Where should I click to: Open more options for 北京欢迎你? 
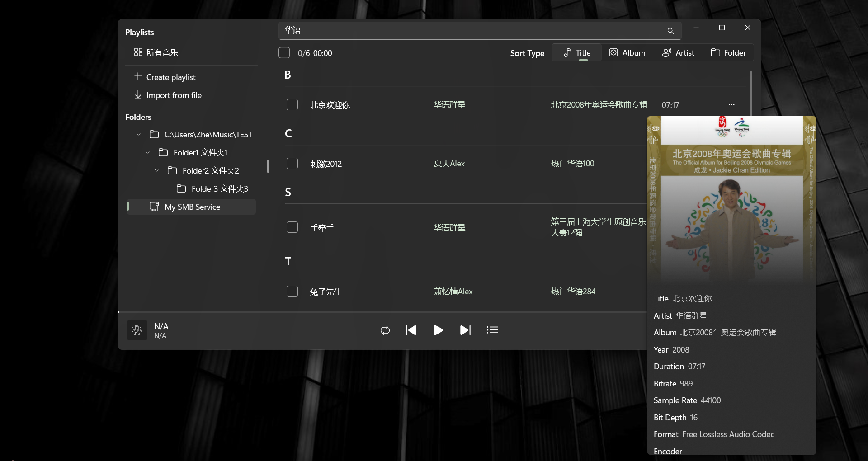pos(731,105)
